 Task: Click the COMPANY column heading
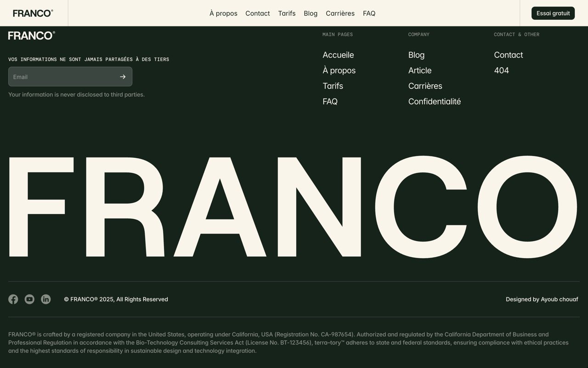tap(419, 34)
